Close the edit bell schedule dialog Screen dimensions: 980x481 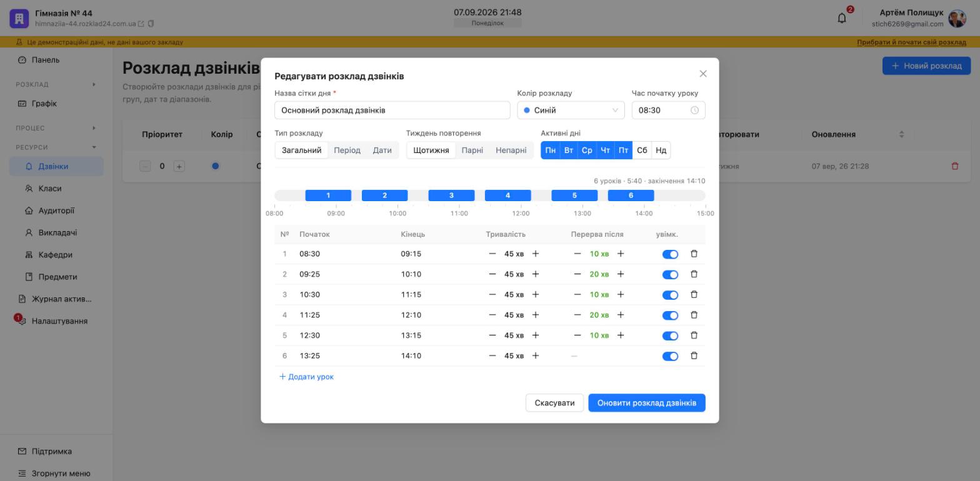(x=703, y=74)
